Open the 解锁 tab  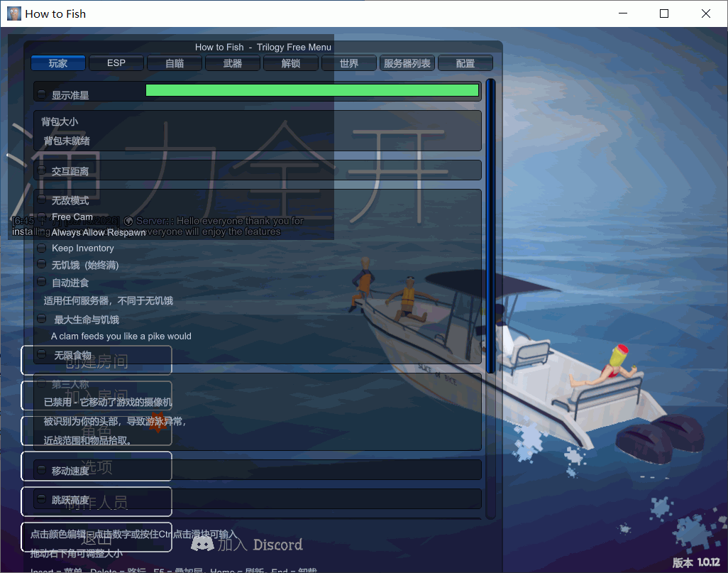click(x=291, y=63)
